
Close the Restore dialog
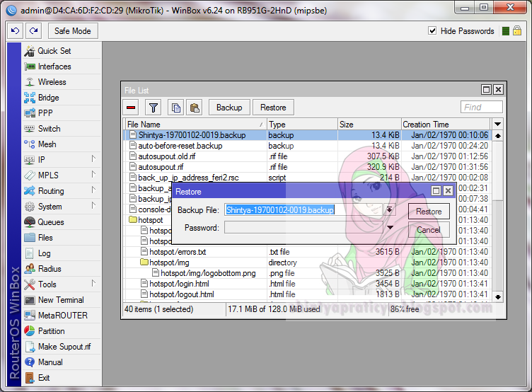448,191
